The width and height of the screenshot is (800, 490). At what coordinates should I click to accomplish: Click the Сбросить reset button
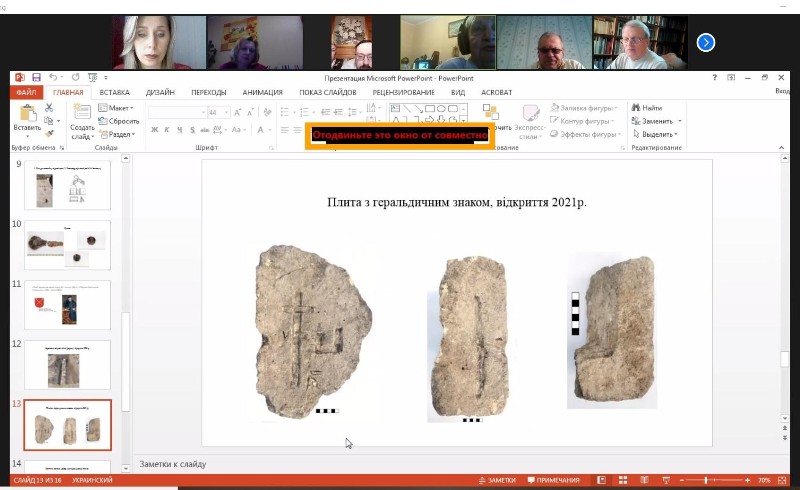pos(120,121)
